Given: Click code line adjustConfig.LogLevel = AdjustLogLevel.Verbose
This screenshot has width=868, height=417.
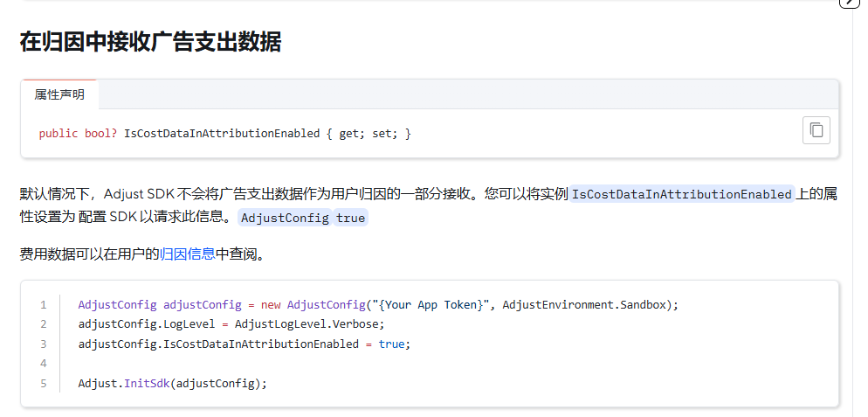Looking at the screenshot, I should point(231,323).
